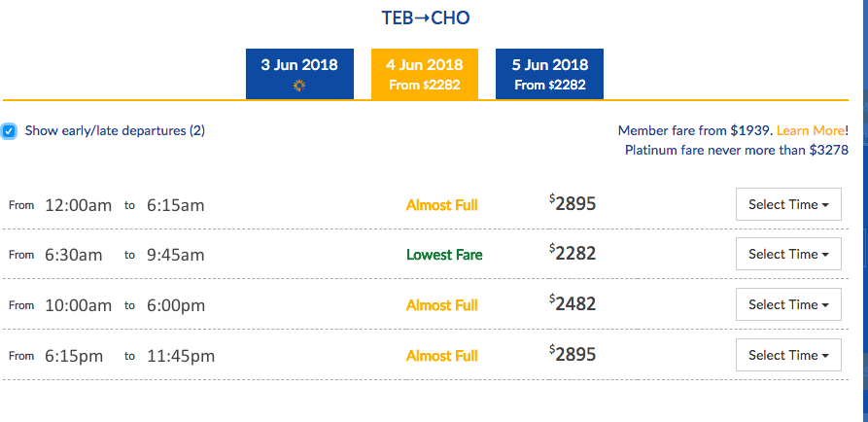
Task: Open Select Time for 6:15pm to 11:45pm
Action: [x=788, y=356]
